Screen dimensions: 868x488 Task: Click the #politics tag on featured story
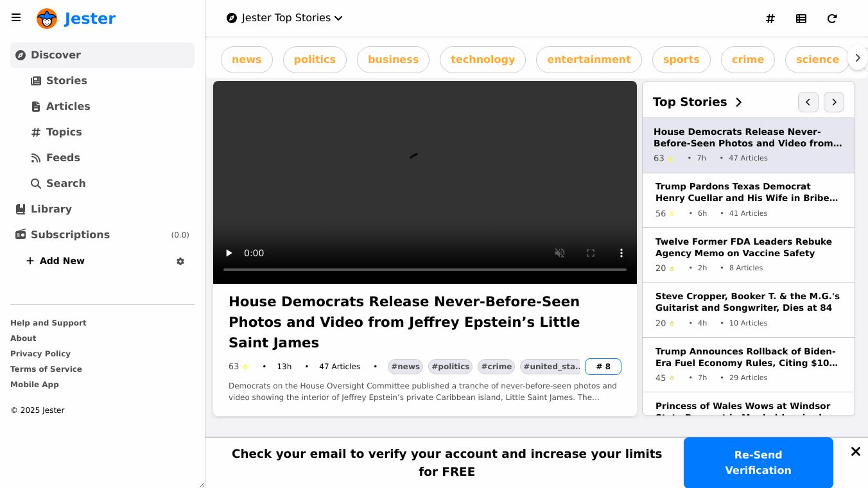[450, 367]
